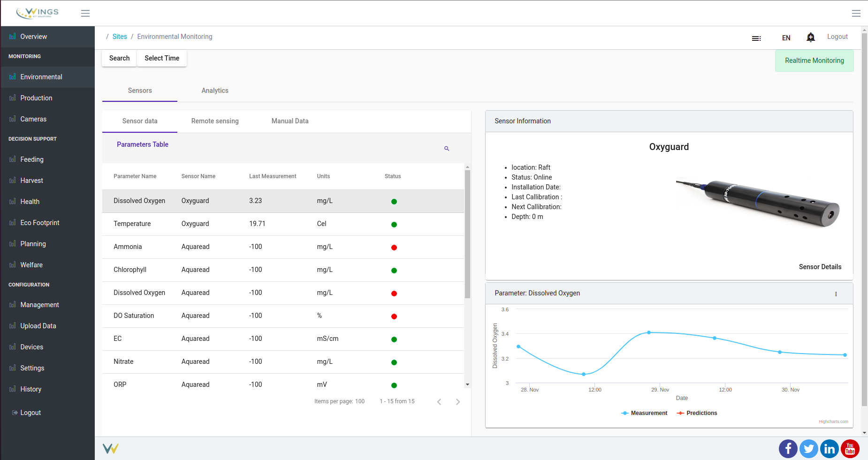868x460 pixels.
Task: Toggle Predictions series in chart legend
Action: coord(697,413)
